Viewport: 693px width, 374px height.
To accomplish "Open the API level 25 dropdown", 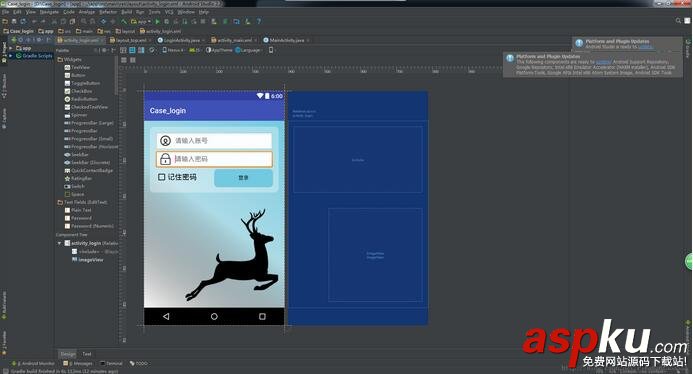I will point(195,50).
